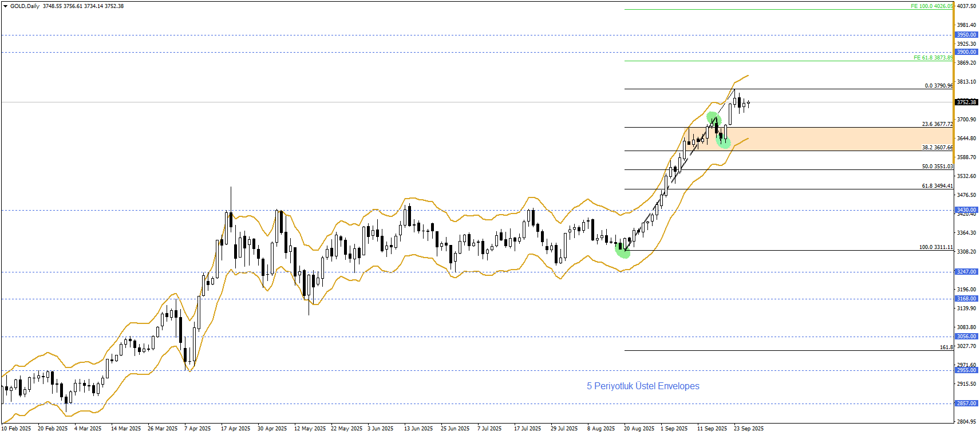Screen dimensions: 980x435
Task: Click the '10 Feb 2025' date on time axis
Action: point(16,429)
